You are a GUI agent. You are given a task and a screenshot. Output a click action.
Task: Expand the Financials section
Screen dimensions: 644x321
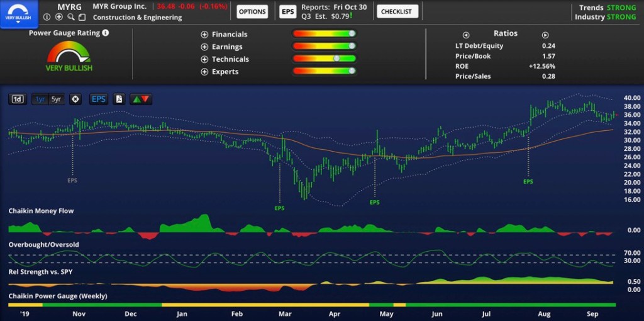point(204,35)
